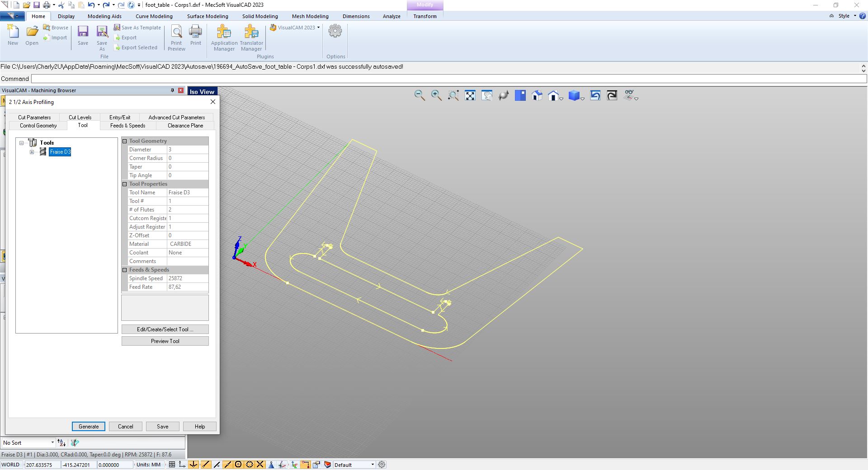This screenshot has height=470, width=868.
Task: Toggle the viewport layout icon
Action: 520,95
